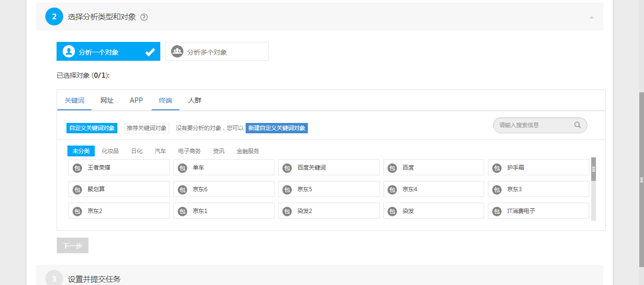Viewport: 644px width, 285px height.
Task: Focus the search information input field
Action: tap(533, 125)
